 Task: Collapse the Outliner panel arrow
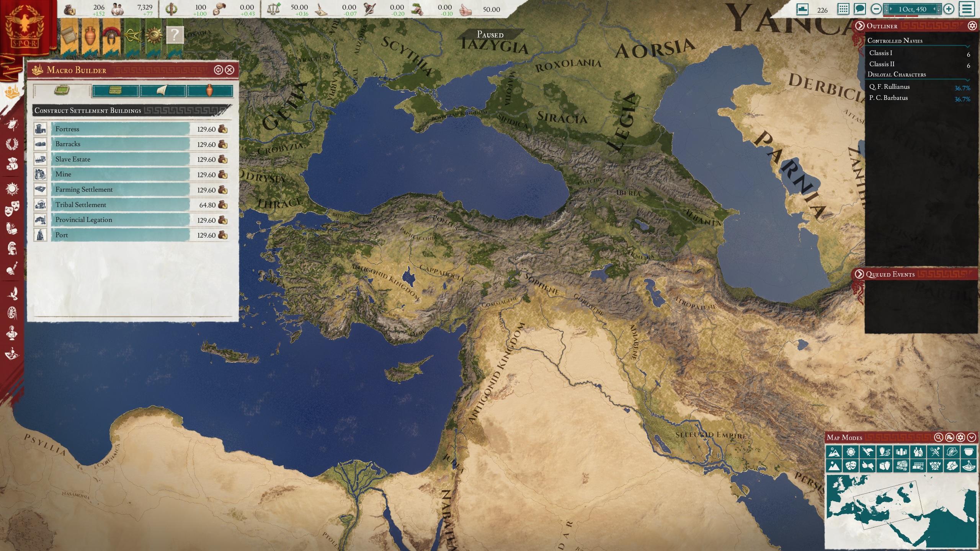point(860,26)
